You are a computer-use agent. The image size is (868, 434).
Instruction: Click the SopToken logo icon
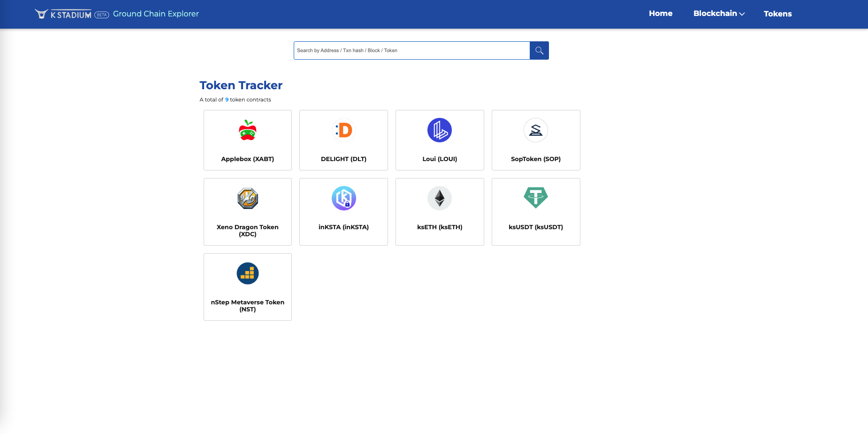coord(536,130)
